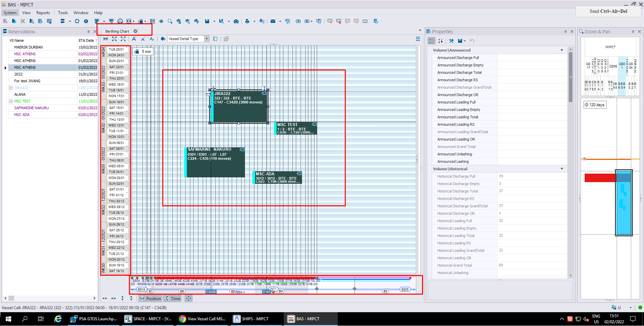Click the wrench tools icon in Properties panel
Image resolution: width=644 pixels, height=326 pixels.
pos(451,41)
